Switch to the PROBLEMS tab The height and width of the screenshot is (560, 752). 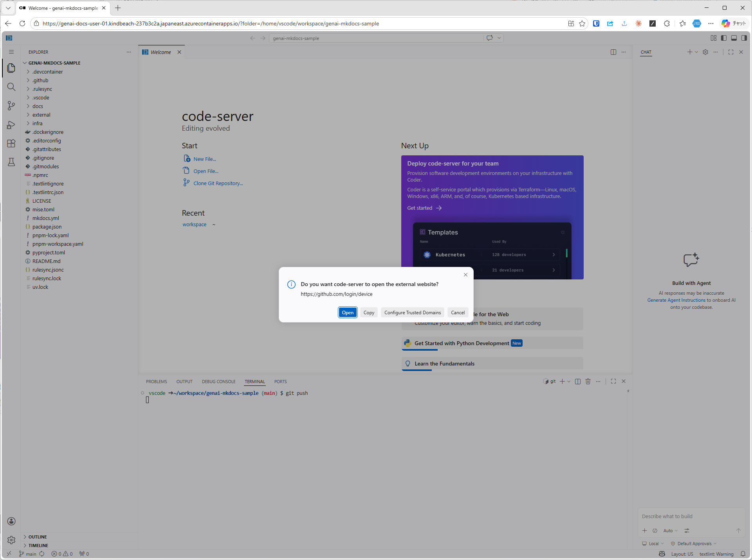pyautogui.click(x=156, y=381)
